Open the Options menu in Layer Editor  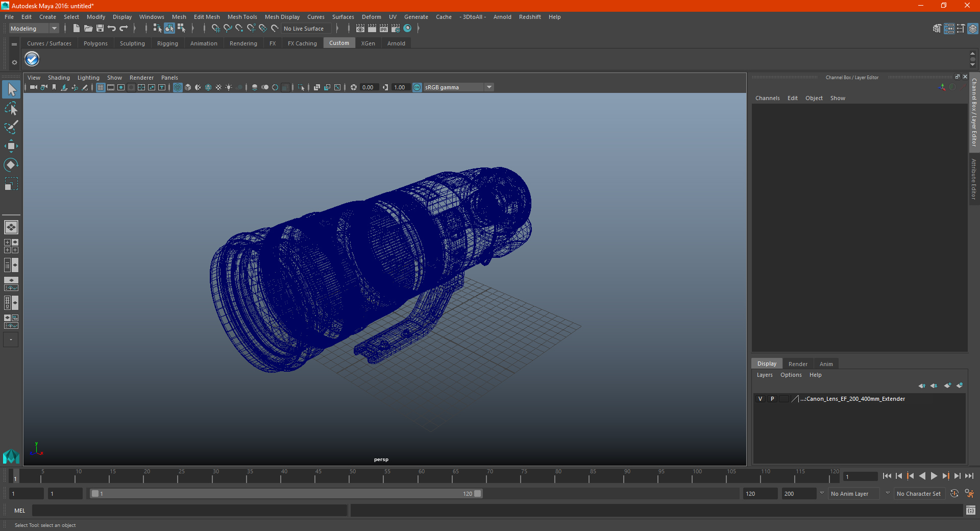click(791, 375)
